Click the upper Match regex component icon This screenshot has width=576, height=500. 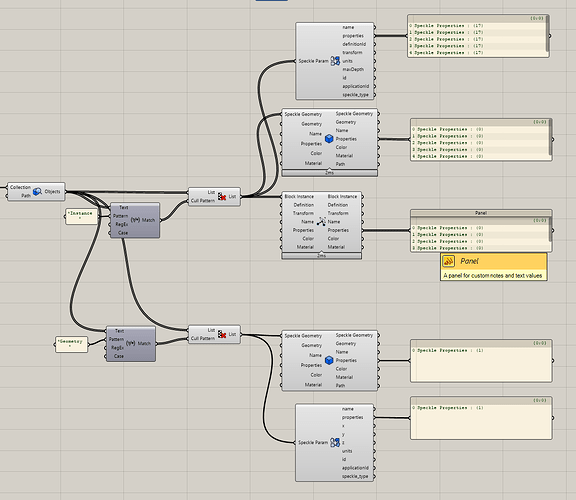pyautogui.click(x=136, y=220)
